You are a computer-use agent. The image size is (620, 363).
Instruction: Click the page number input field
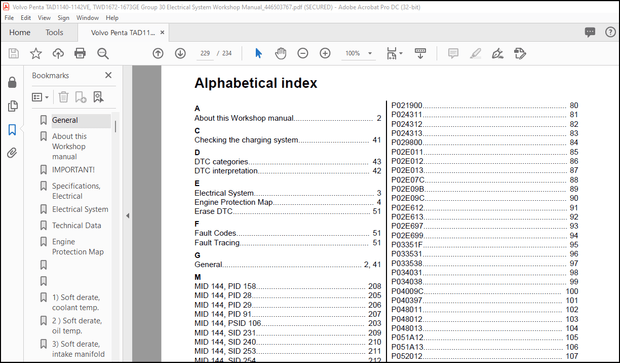205,53
